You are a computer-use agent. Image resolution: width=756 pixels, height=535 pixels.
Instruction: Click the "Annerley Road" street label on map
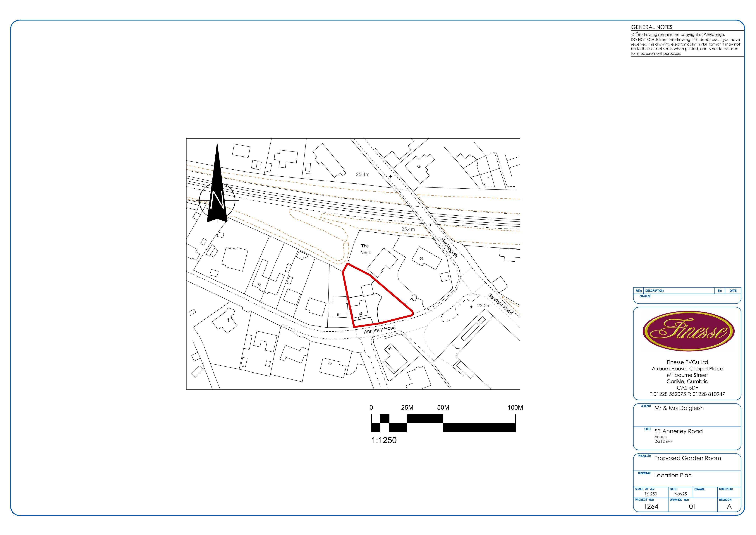[x=380, y=330]
